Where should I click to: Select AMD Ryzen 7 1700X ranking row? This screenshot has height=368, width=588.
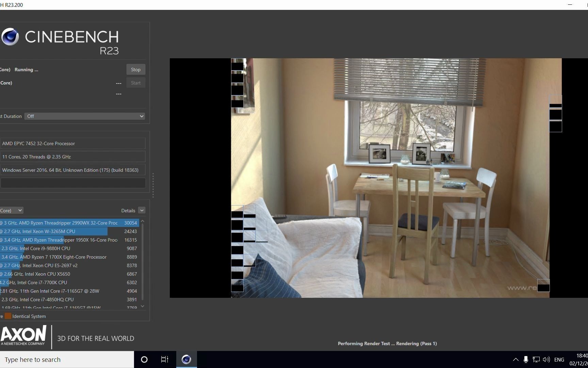point(69,257)
